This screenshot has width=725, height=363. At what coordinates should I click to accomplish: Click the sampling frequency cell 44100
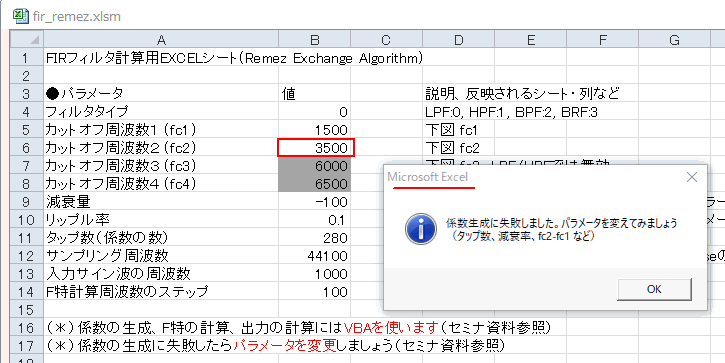[314, 256]
